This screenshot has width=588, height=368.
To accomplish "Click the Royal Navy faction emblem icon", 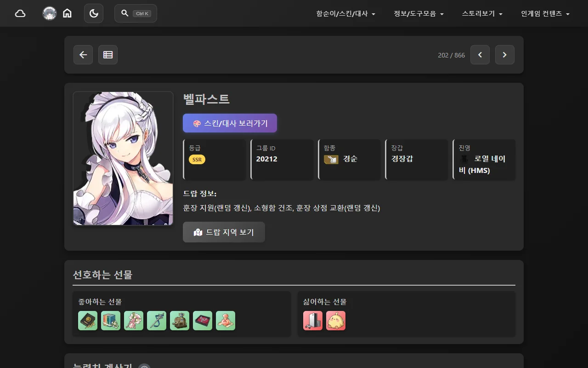I will coord(464,159).
